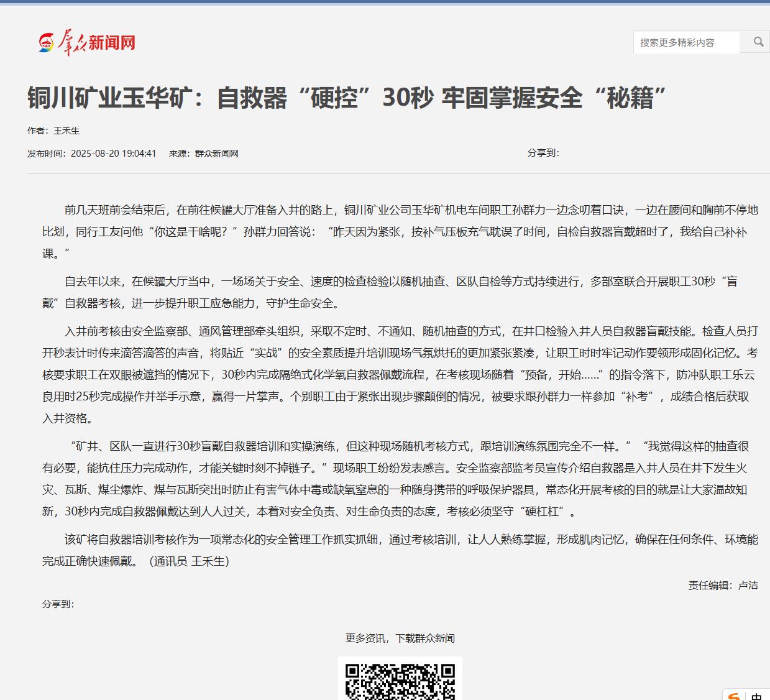
Task: Click the paragraph starting with 自去年以来
Action: click(x=400, y=292)
